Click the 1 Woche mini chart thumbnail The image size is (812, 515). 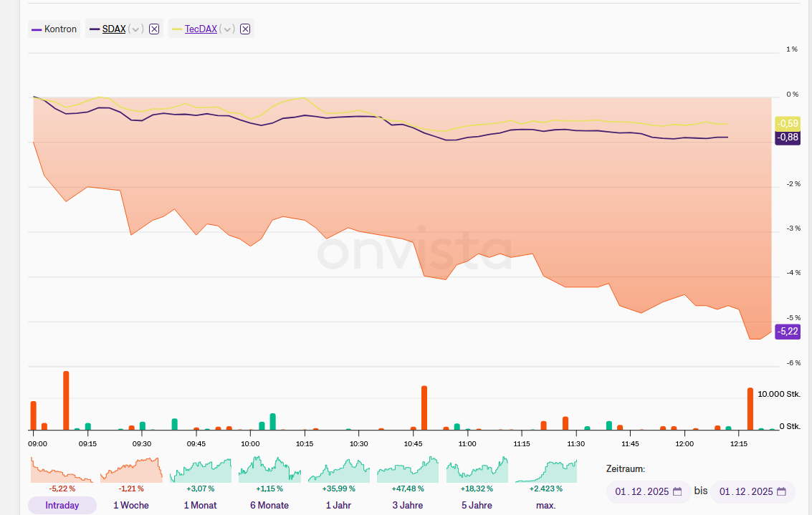pos(131,469)
